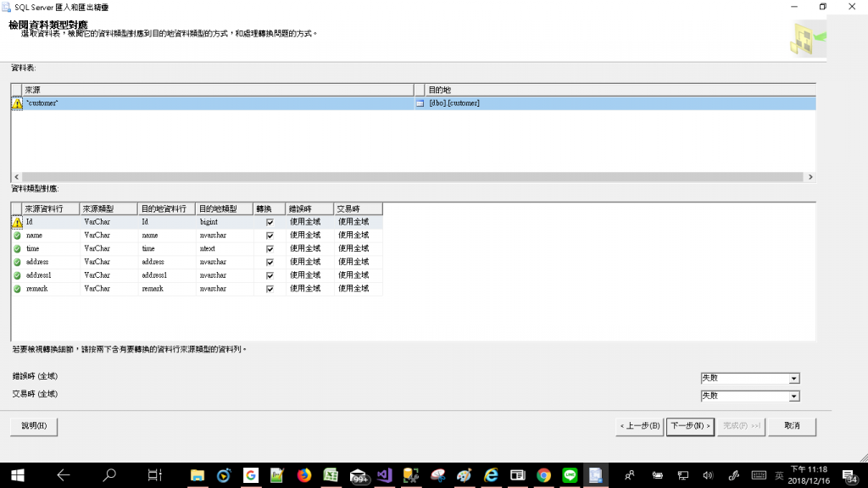The image size is (868, 488).
Task: Open File Explorer from taskbar
Action: click(197, 475)
